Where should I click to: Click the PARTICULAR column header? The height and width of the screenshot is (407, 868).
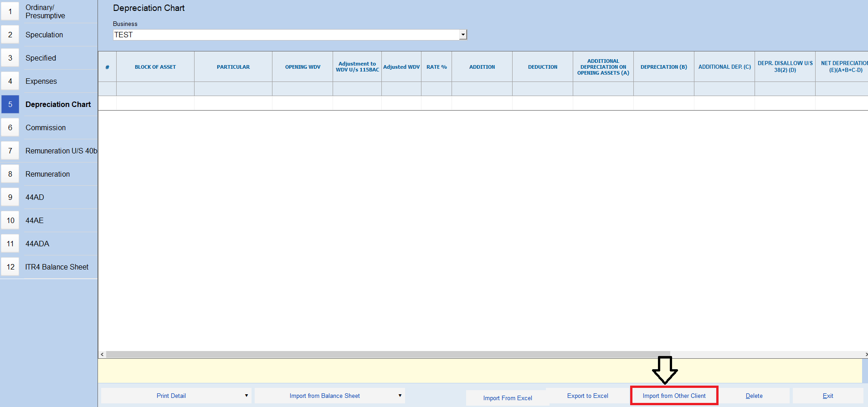tap(233, 67)
